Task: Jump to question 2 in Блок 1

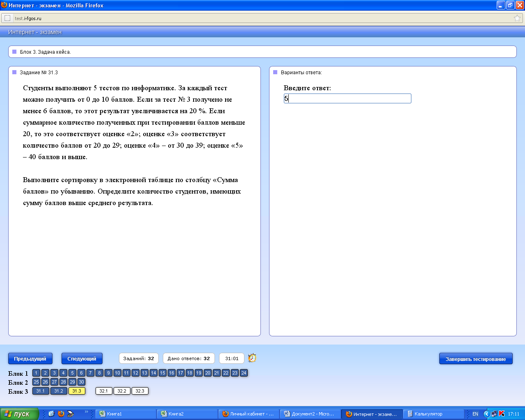Action: tap(45, 373)
